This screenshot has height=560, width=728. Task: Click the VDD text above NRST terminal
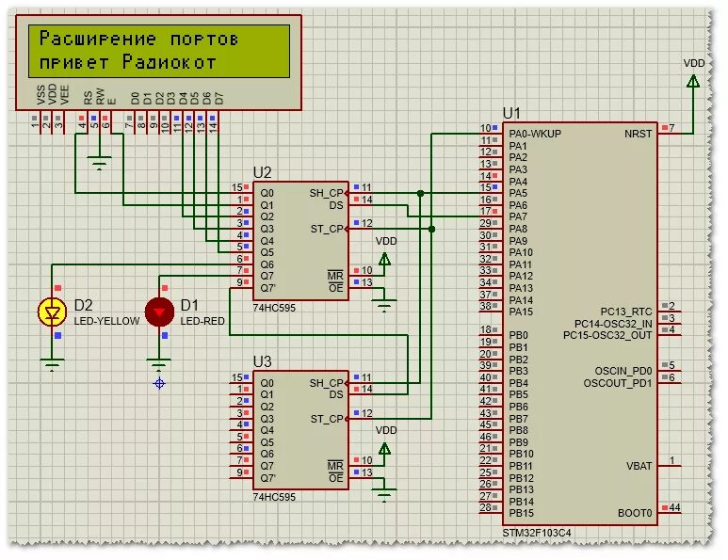coord(694,64)
